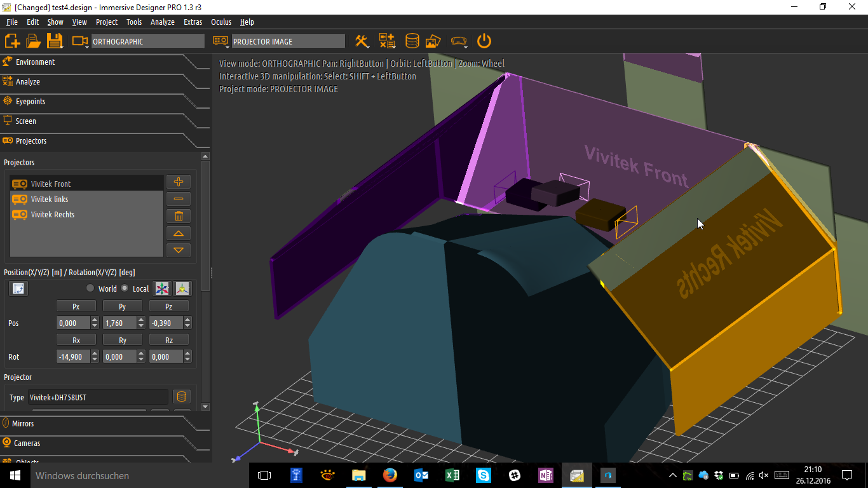Image resolution: width=868 pixels, height=488 pixels.
Task: Select Vivitek Rechts in the projector list
Action: (x=86, y=214)
